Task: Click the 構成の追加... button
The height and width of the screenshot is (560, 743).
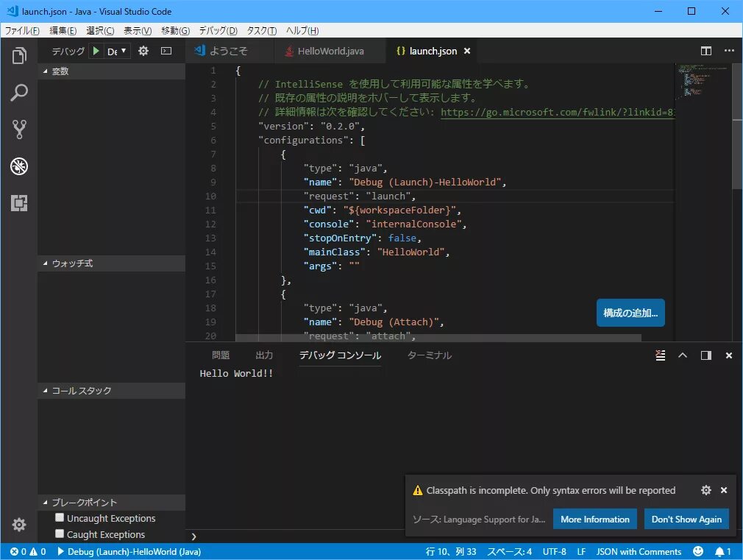Action: (x=630, y=313)
